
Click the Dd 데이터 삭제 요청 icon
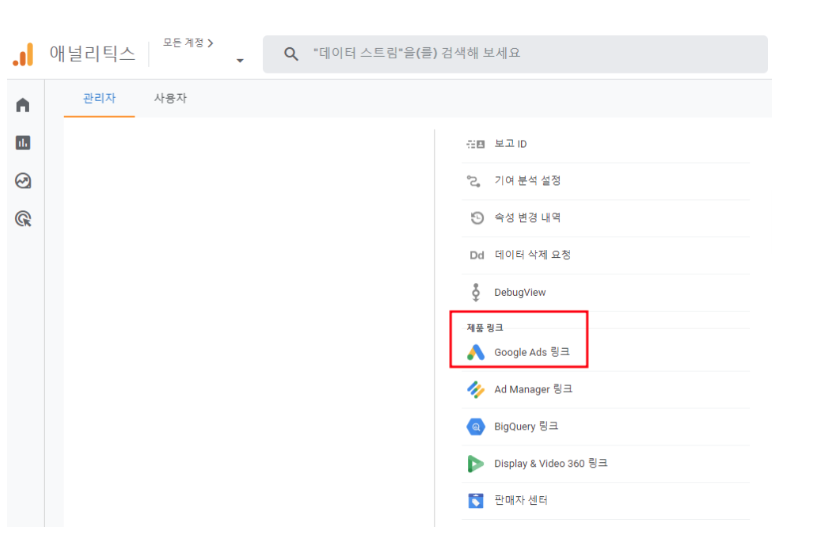pyautogui.click(x=477, y=255)
